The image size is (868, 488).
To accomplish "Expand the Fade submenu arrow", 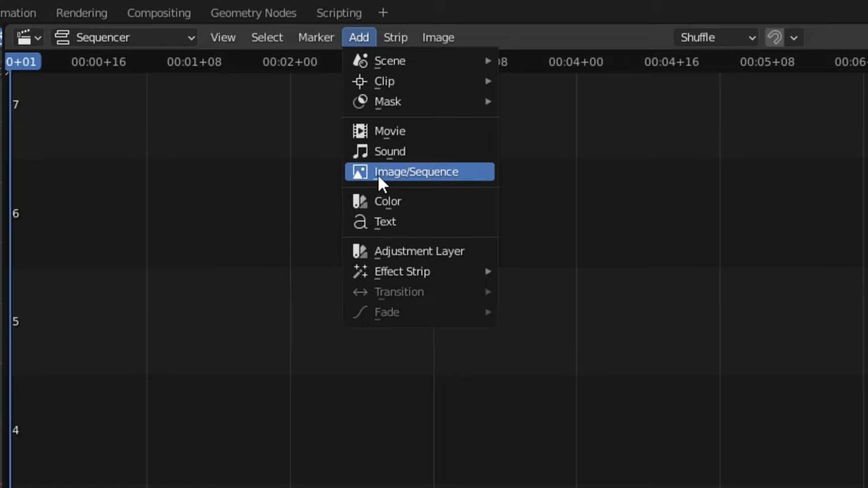I will (488, 313).
